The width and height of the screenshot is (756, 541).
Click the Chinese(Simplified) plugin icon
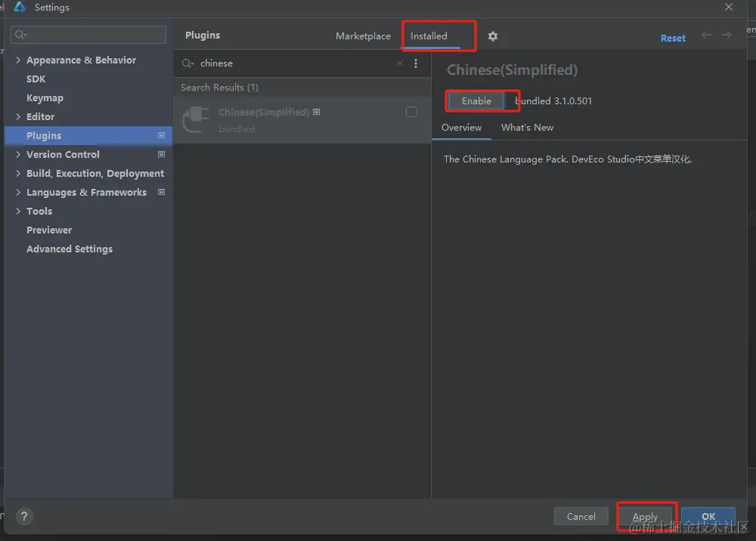tap(197, 119)
